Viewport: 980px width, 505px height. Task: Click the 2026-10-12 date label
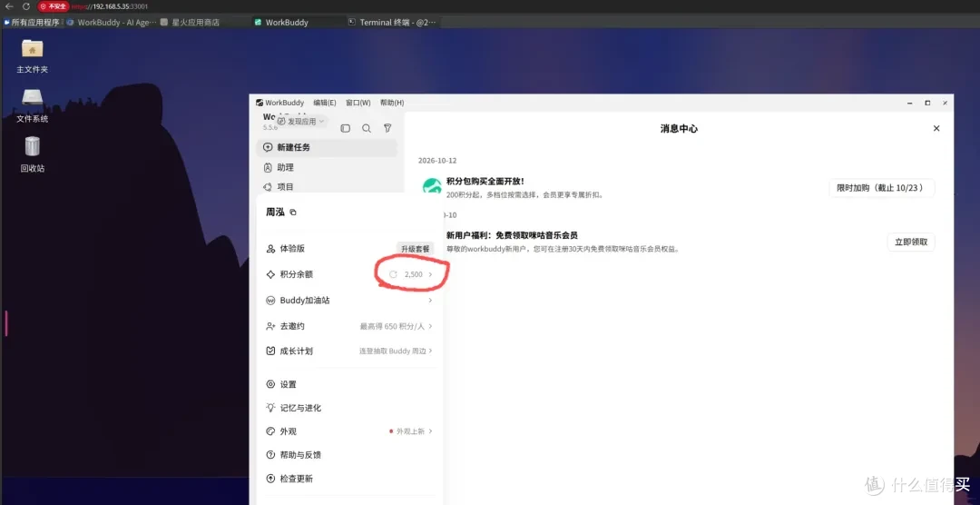437,161
